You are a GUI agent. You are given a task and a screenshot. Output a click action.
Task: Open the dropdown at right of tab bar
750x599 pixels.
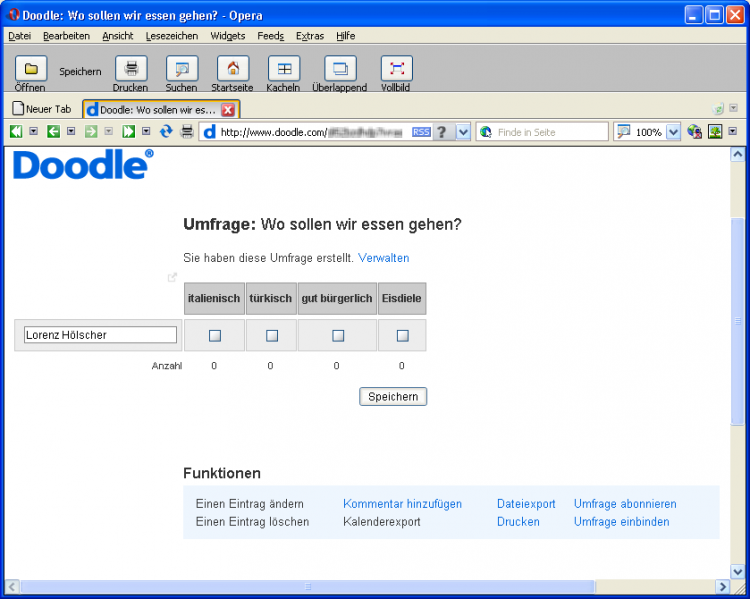[x=733, y=109]
